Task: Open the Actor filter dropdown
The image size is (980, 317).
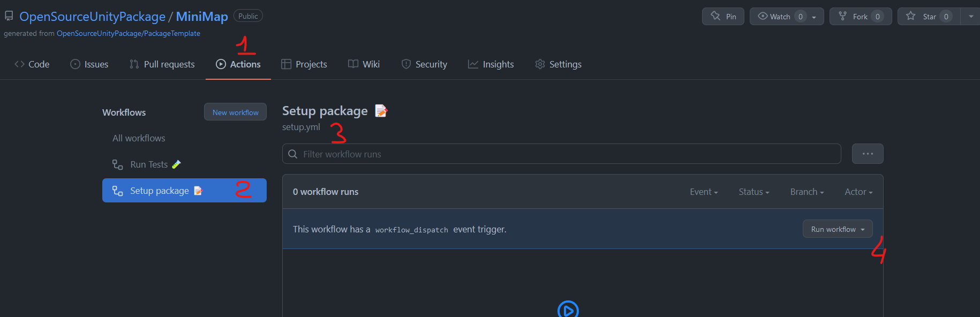Action: coord(858,192)
